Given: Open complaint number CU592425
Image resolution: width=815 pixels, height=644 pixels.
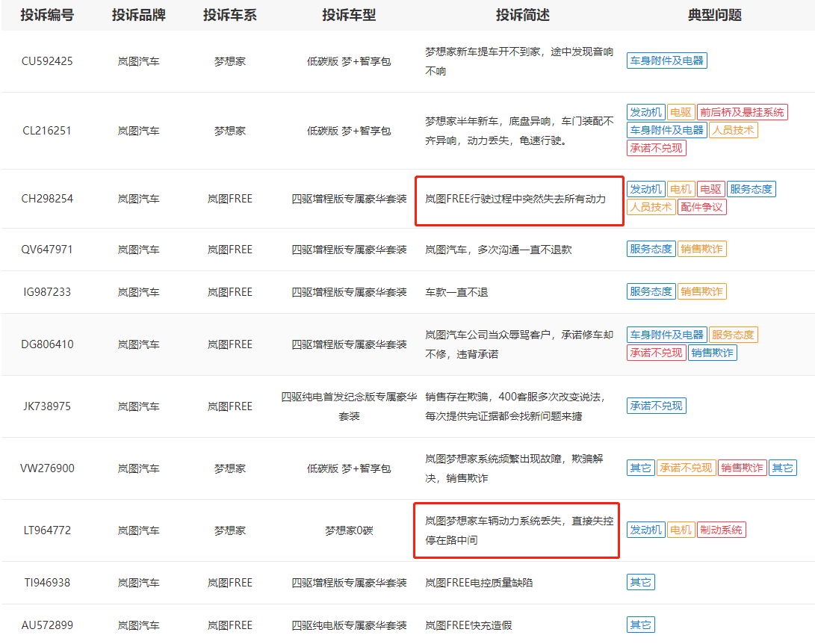Looking at the screenshot, I should point(47,61).
